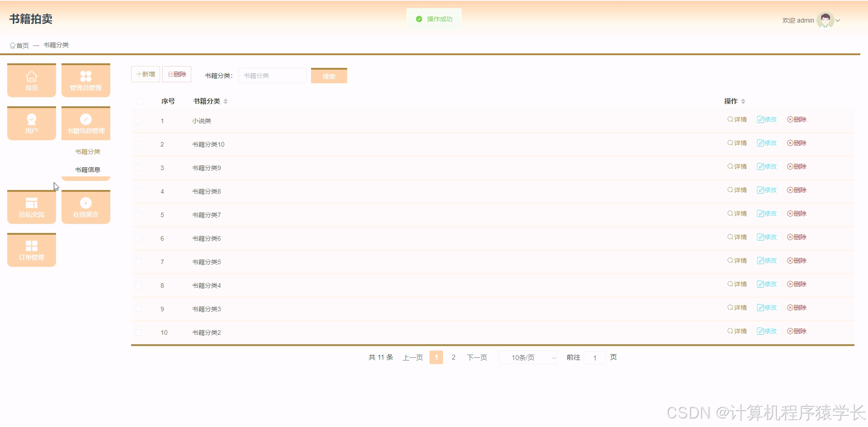Click 删除 for 书籍分类10 row
868x427 pixels.
(797, 143)
